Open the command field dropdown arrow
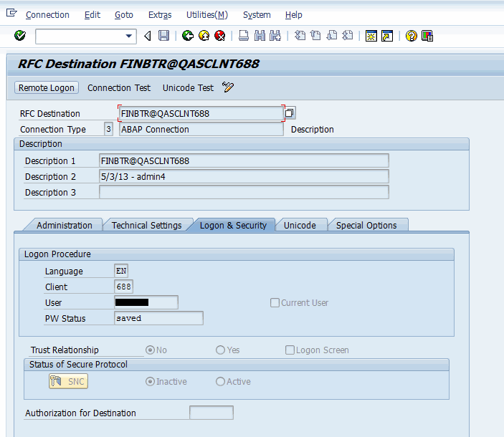 tap(129, 36)
